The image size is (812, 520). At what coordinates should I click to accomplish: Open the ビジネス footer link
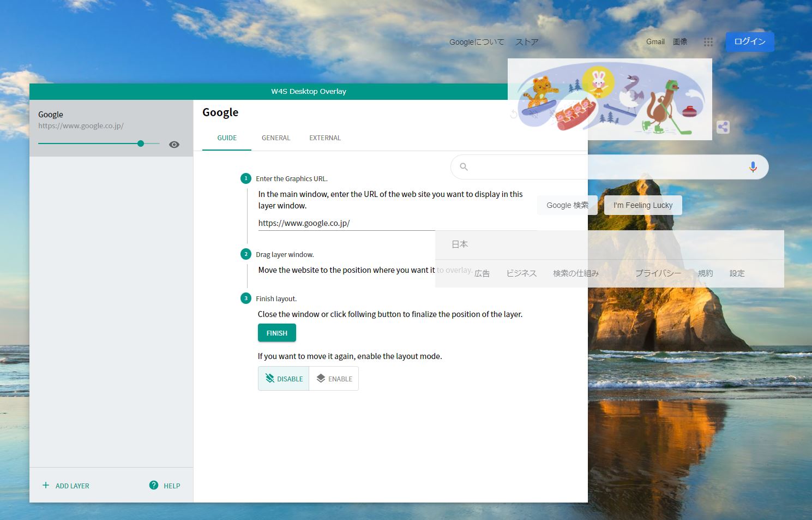(x=522, y=273)
